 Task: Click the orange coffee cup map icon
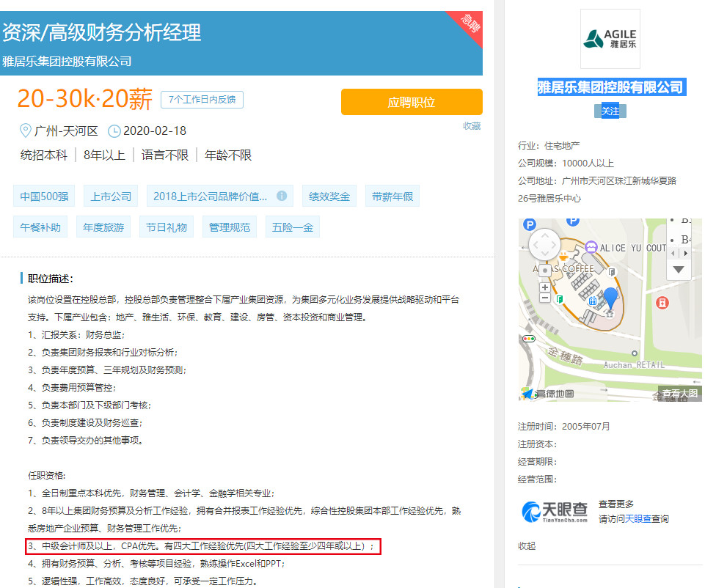pos(564,256)
